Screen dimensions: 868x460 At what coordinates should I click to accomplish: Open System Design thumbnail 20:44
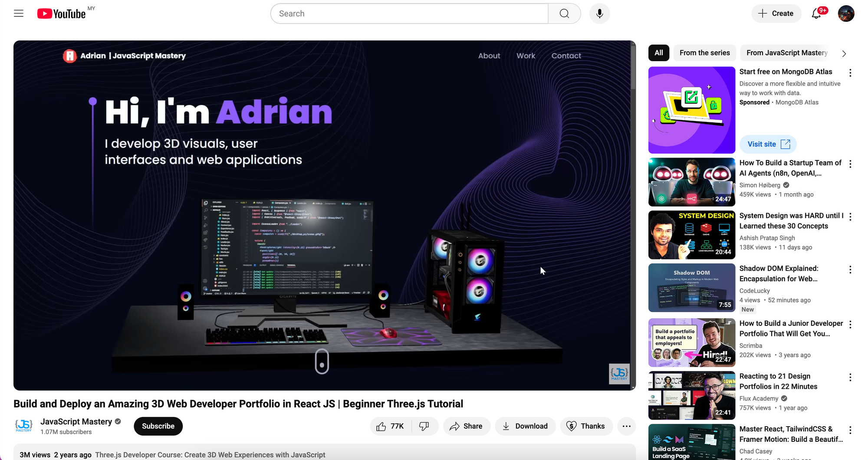692,235
